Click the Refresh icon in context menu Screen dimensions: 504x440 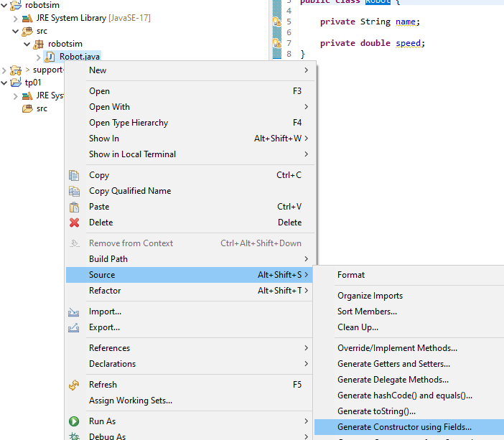[73, 385]
